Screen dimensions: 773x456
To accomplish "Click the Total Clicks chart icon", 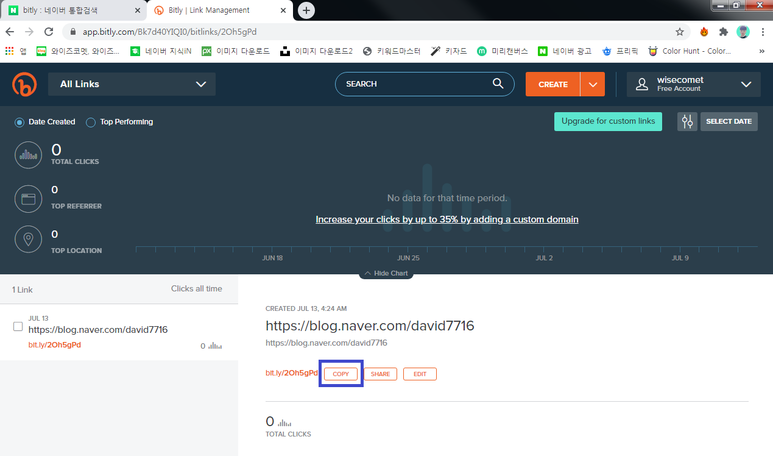I will [28, 155].
